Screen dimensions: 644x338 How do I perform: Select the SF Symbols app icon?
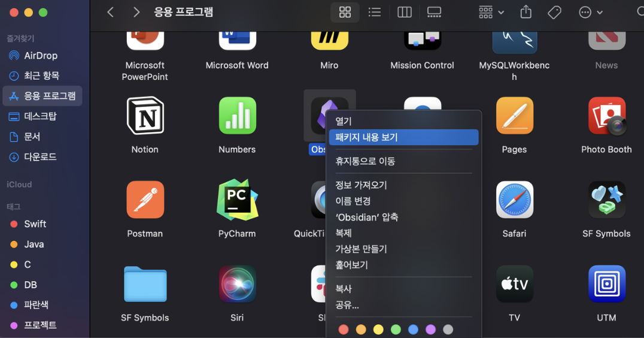pos(607,200)
